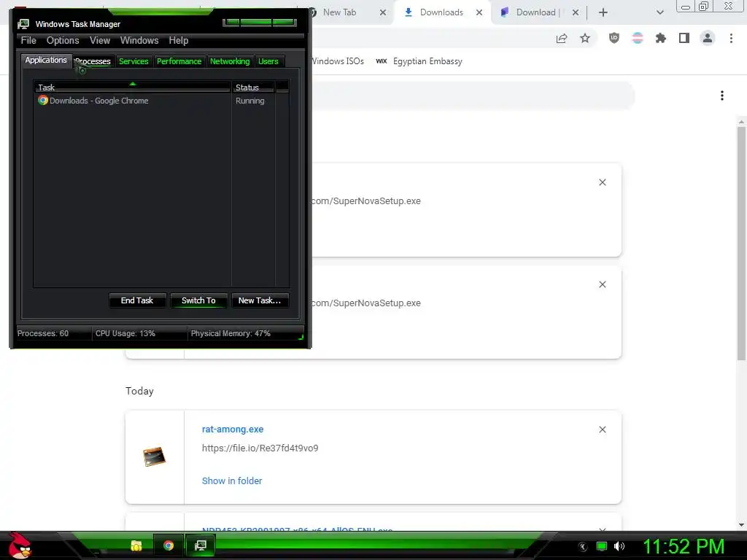The height and width of the screenshot is (560, 747).
Task: Click the Switch To button
Action: tap(198, 300)
